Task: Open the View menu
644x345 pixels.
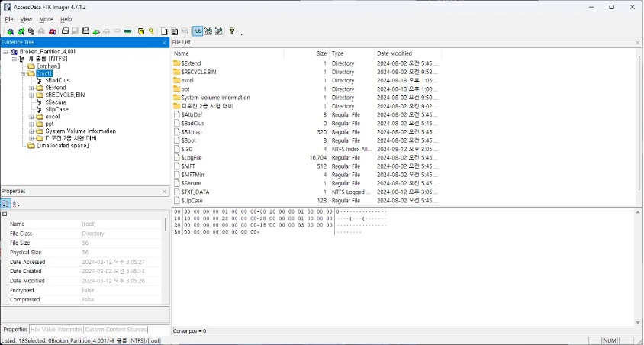Action: [x=26, y=19]
